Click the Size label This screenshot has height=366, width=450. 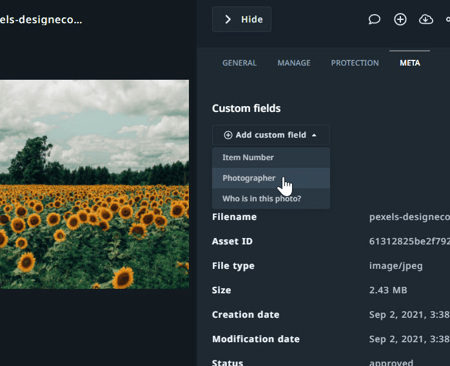pyautogui.click(x=221, y=290)
